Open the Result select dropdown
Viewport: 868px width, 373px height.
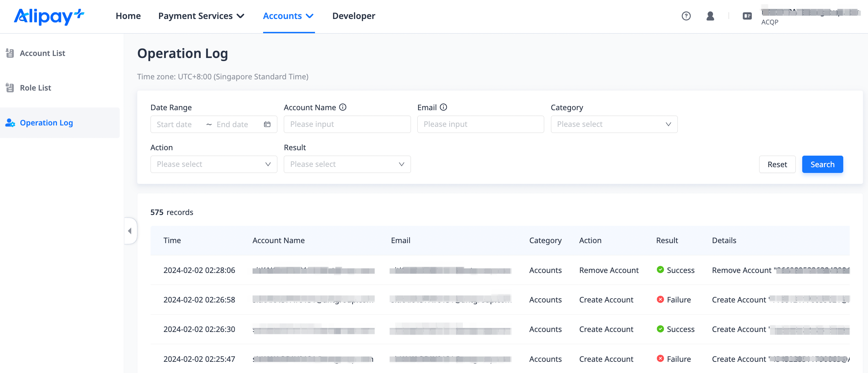click(x=347, y=164)
